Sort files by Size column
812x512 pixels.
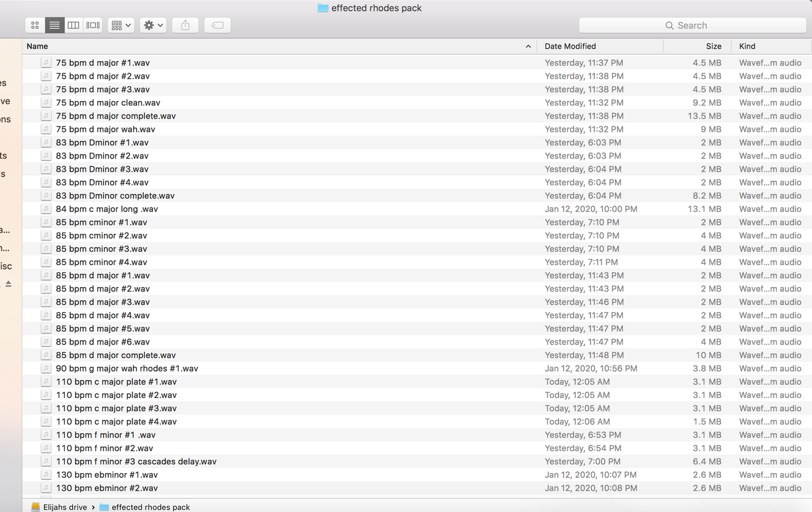click(x=713, y=46)
